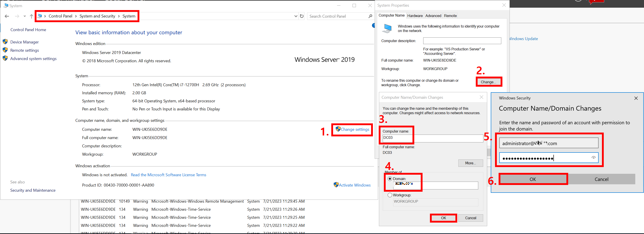644x234 pixels.
Task: Click the Time-Service warning at 11:29:26 AM
Action: [193, 209]
